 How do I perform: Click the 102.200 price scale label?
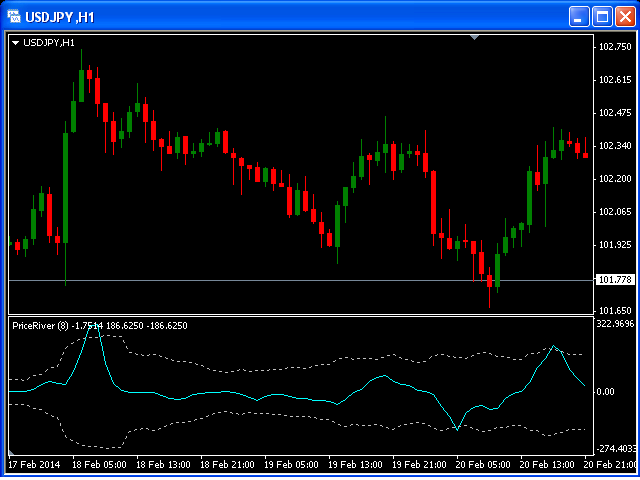615,179
